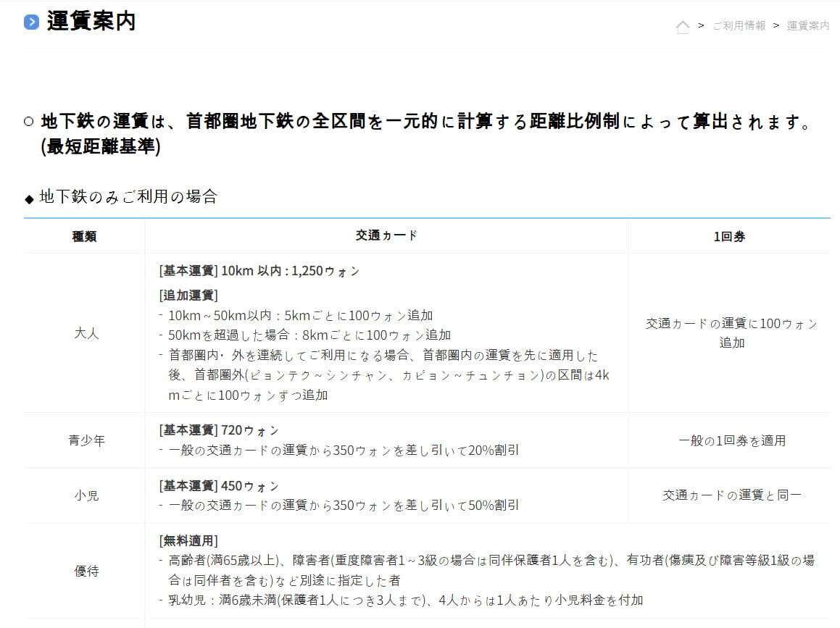
Task: Click the 優待 row label
Action: [86, 572]
